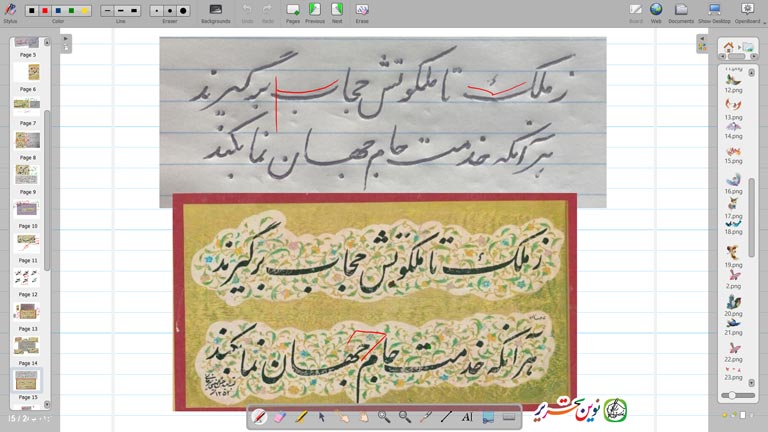Open the Capture region tool
The height and width of the screenshot is (432, 768).
pos(488,416)
